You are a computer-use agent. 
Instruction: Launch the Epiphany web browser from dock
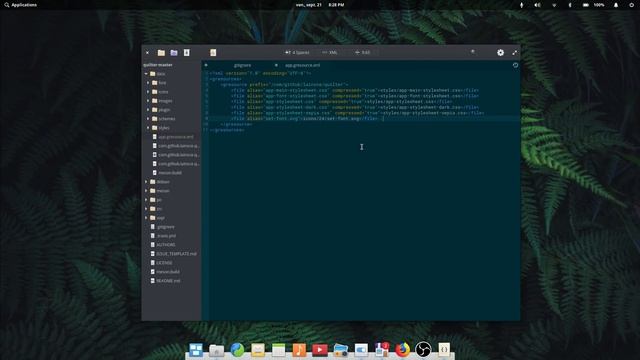click(237, 350)
